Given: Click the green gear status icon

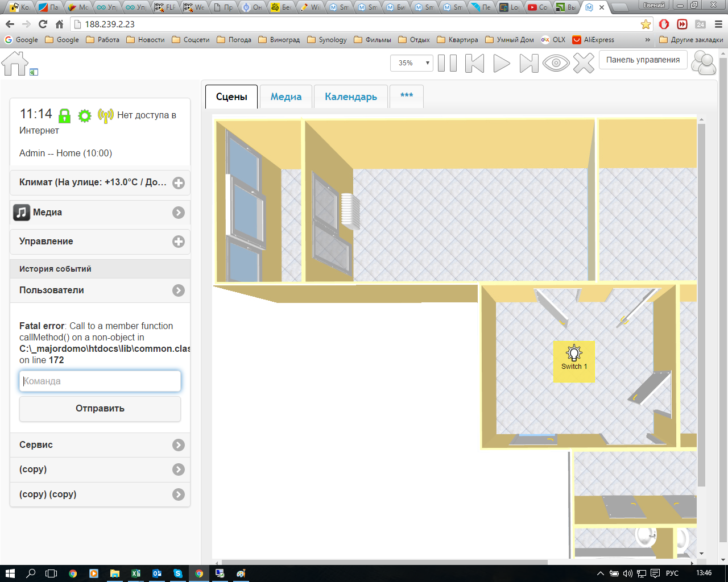Looking at the screenshot, I should 85,116.
